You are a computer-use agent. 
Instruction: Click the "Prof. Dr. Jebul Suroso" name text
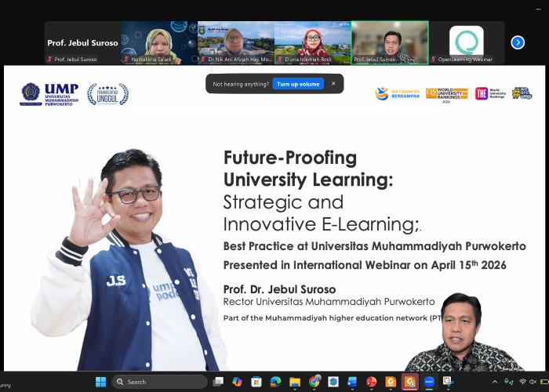(x=279, y=289)
